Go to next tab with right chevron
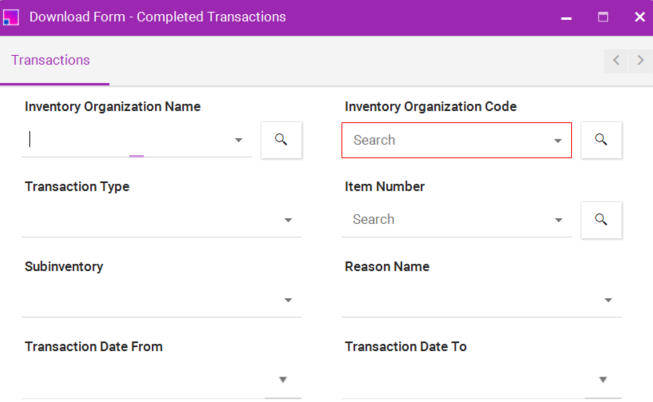The width and height of the screenshot is (653, 402). click(641, 60)
